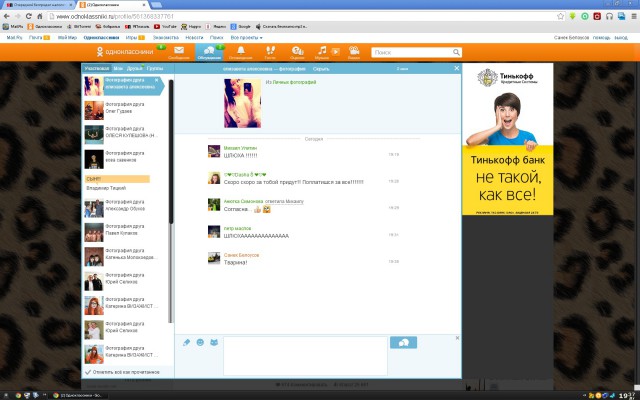This screenshot has height=400, width=640.
Task: Open the Google bookmark
Action: click(240, 27)
